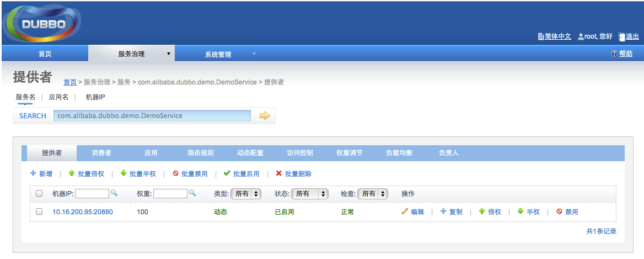Click the pencil 编辑 icon in row
This screenshot has width=644, height=259.
click(x=405, y=212)
